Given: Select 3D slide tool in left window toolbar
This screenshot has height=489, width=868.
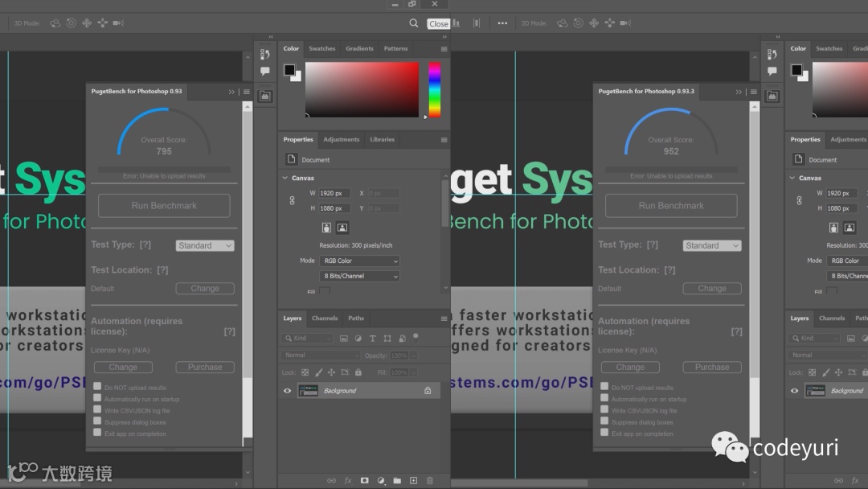Looking at the screenshot, I should tap(102, 23).
